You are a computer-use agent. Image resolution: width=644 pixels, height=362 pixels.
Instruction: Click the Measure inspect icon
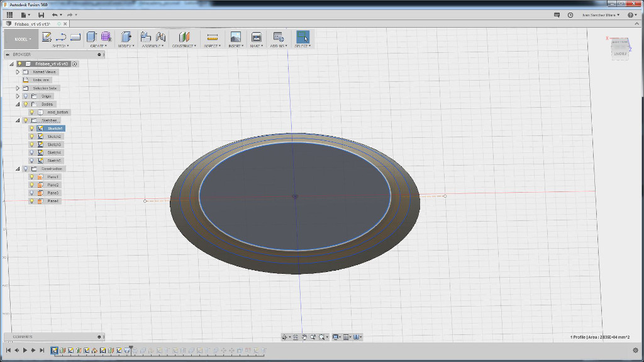[x=213, y=37]
